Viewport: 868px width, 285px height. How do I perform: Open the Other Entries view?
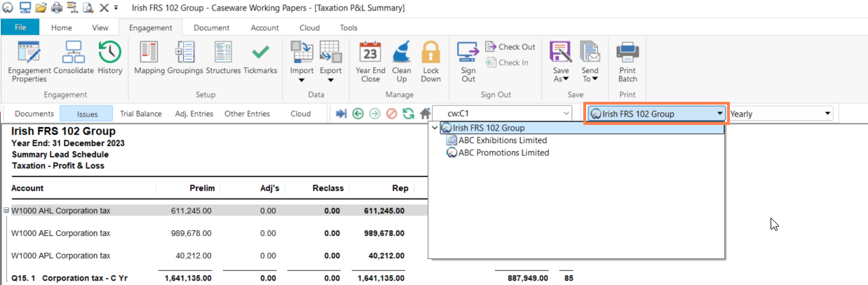[247, 114]
